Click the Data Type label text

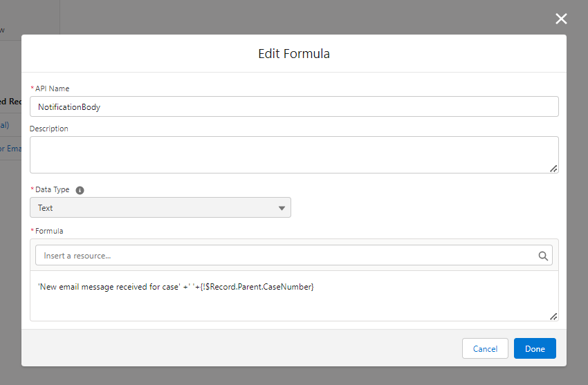[x=53, y=189]
